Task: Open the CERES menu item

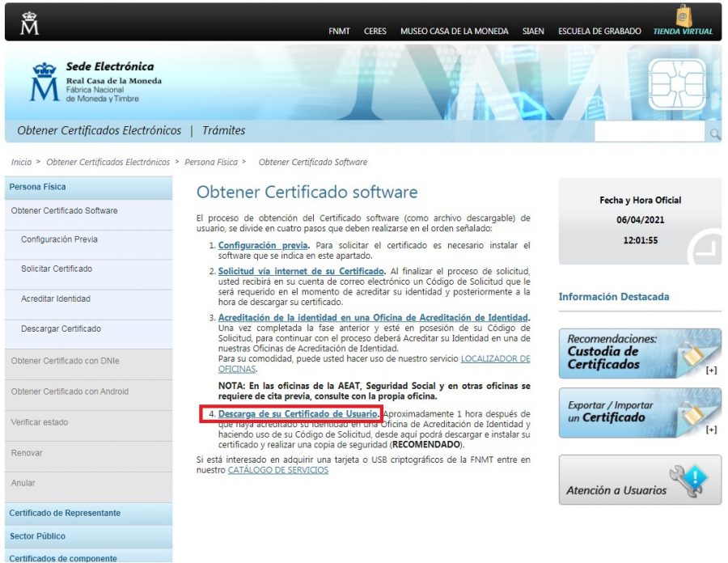Action: click(x=375, y=32)
